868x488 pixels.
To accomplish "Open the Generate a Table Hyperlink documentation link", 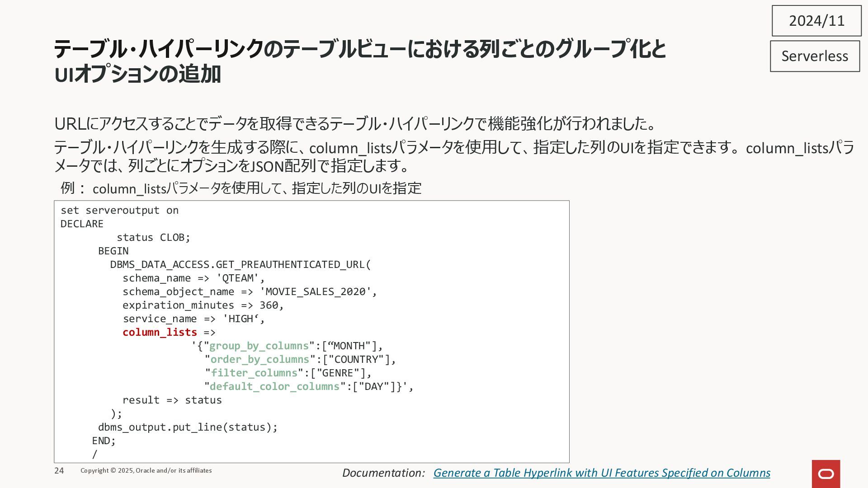I will 601,473.
